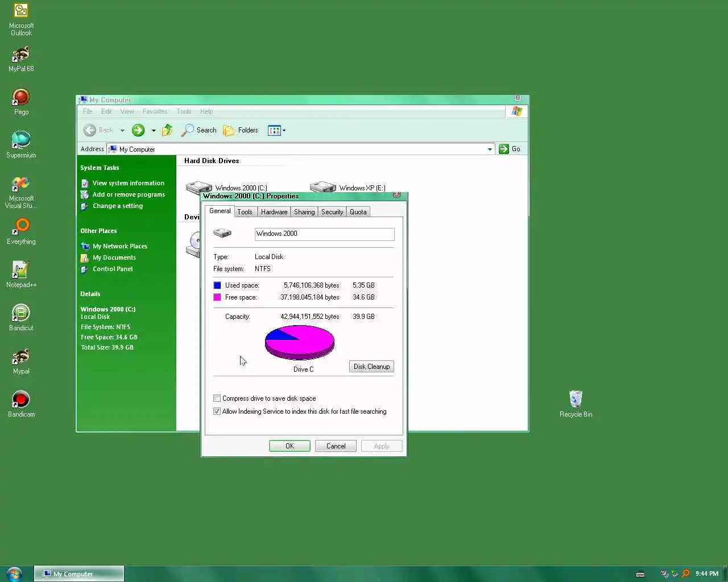This screenshot has height=582, width=728.
Task: Open the Back button history dropdown arrow
Action: click(122, 130)
